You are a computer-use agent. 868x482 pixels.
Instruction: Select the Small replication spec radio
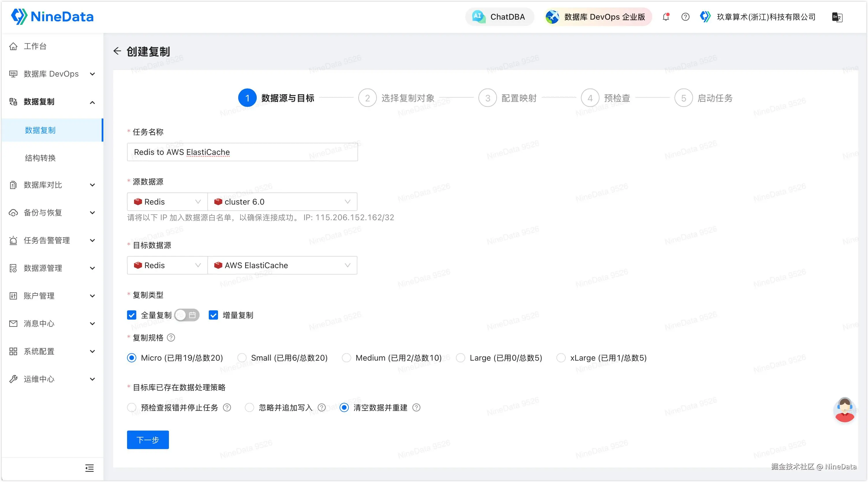pyautogui.click(x=242, y=358)
